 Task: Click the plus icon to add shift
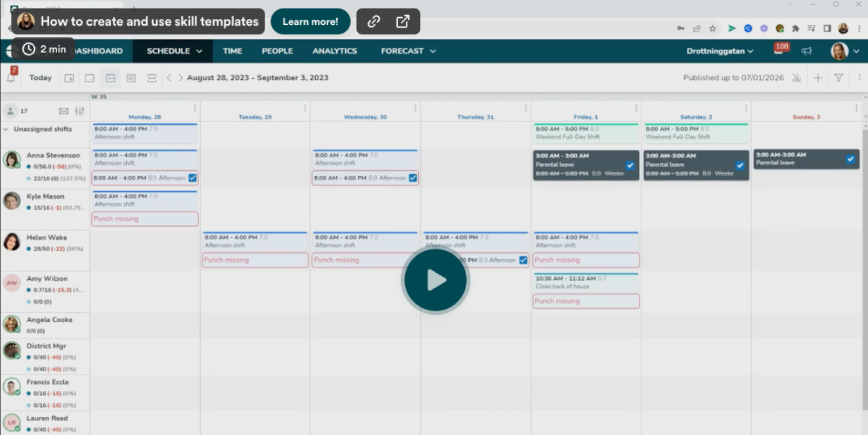817,78
